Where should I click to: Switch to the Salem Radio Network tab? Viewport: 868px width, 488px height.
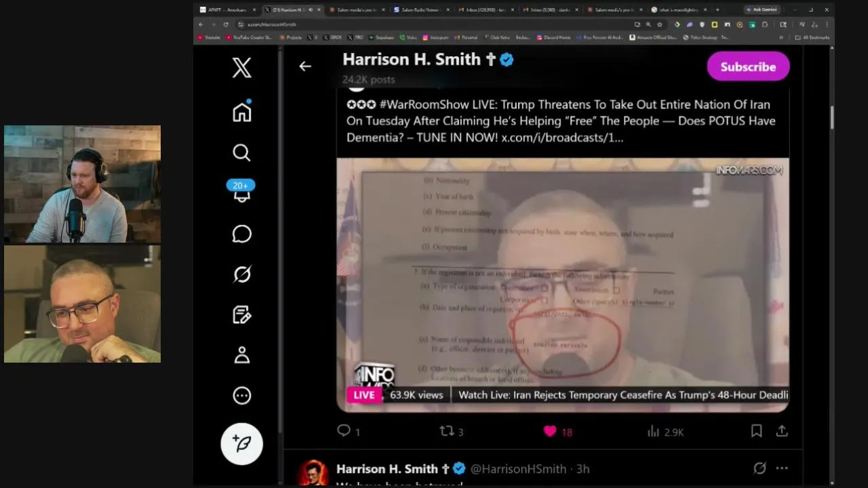pos(422,9)
